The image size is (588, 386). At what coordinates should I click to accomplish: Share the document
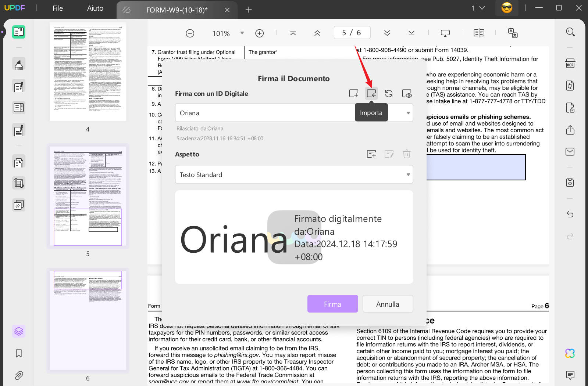click(570, 130)
